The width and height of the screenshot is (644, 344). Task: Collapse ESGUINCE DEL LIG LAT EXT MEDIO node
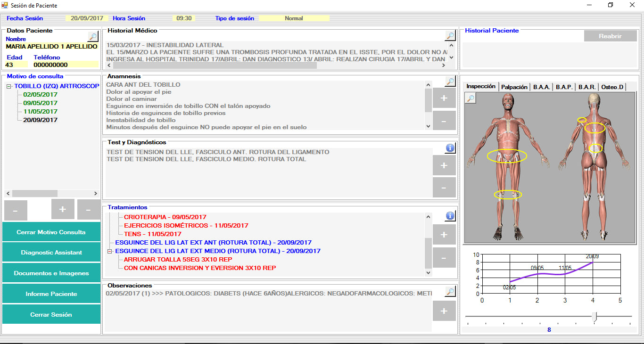point(110,251)
